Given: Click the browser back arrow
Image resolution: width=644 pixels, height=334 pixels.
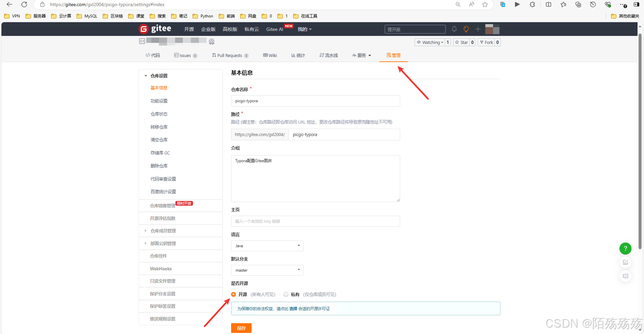Looking at the screenshot, I should pos(9,4).
